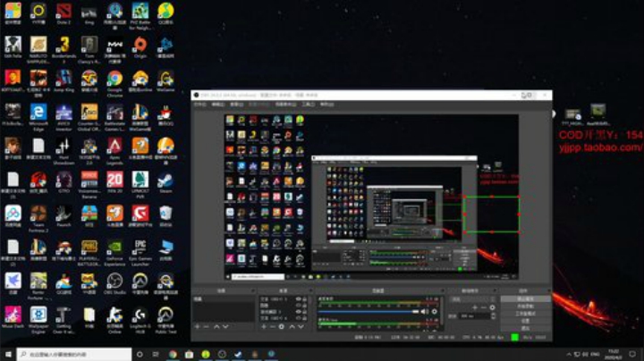Show hidden system tray icons chevron
The width and height of the screenshot is (644, 361).
pos(569,355)
